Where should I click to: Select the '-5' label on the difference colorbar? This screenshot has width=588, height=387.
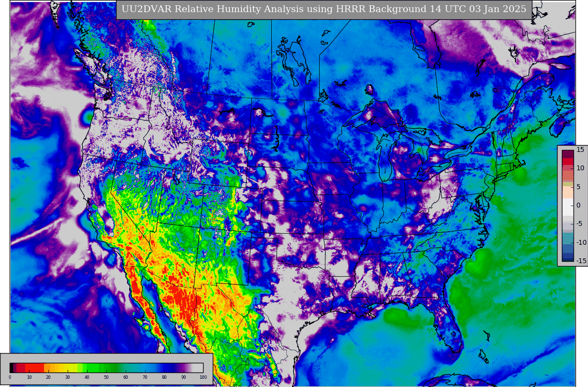579,223
